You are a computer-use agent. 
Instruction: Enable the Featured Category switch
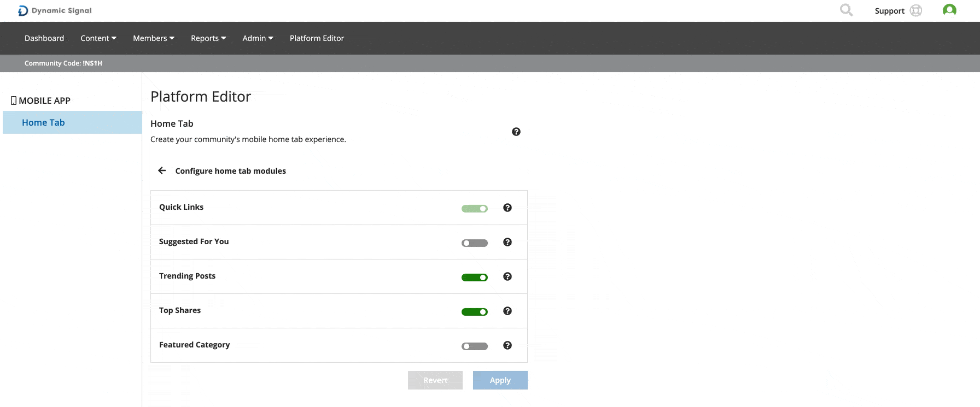click(475, 346)
